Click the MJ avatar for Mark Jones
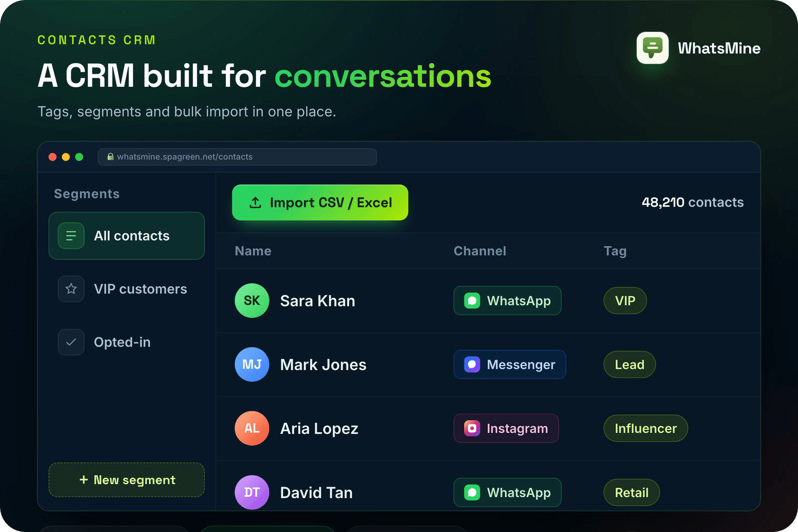798x532 pixels. [x=252, y=364]
